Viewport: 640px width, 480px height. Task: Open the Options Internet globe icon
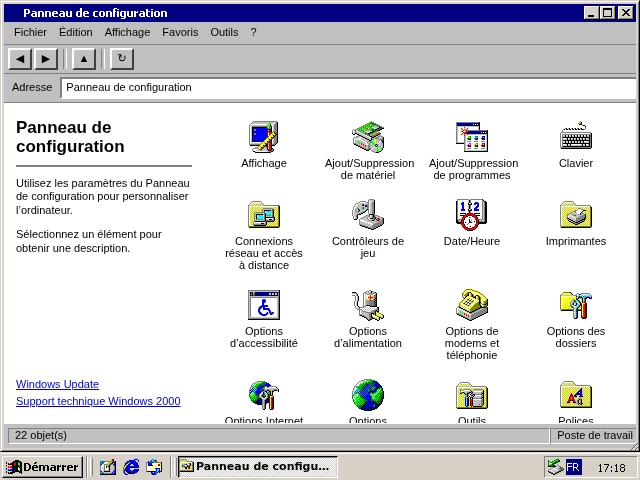pos(264,395)
